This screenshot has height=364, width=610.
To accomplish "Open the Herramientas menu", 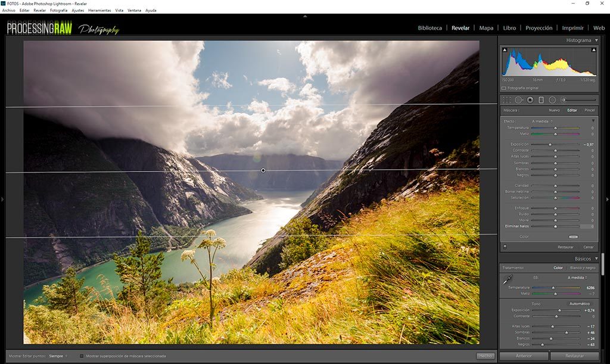I will tap(99, 11).
